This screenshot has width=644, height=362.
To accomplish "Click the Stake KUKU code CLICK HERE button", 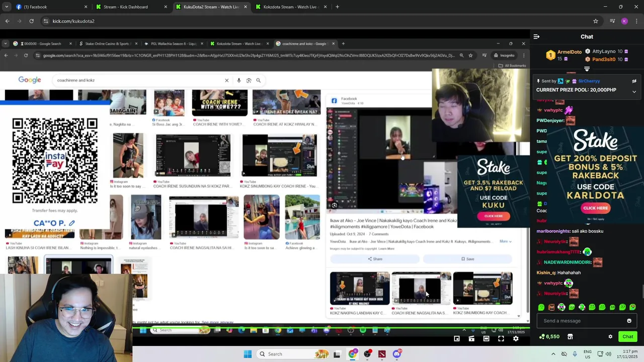I will click(493, 216).
